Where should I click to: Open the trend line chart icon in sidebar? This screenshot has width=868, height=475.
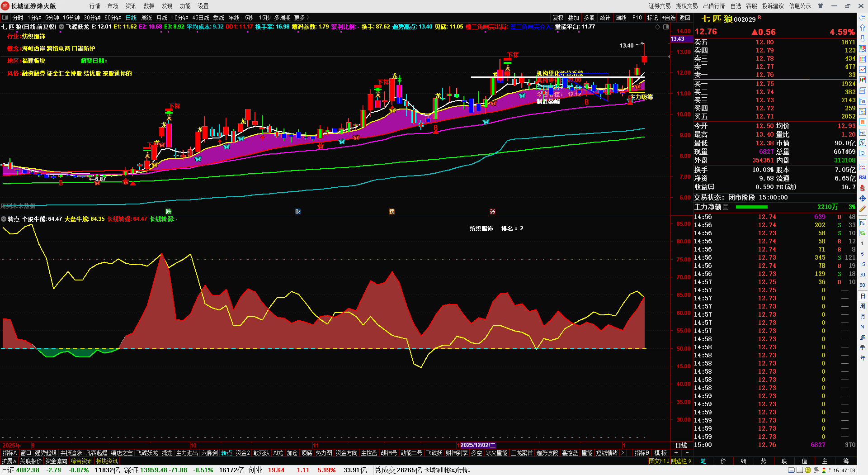pyautogui.click(x=863, y=70)
